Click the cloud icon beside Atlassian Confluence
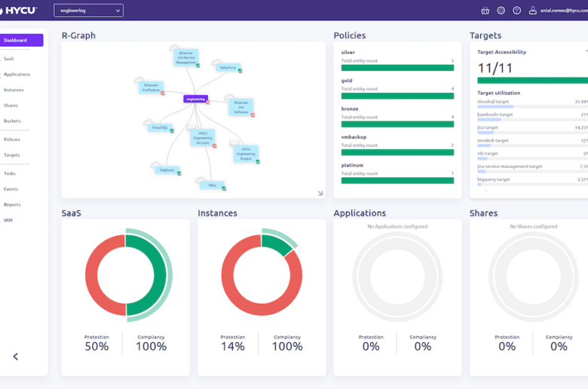This screenshot has width=588, height=389. pos(139,80)
